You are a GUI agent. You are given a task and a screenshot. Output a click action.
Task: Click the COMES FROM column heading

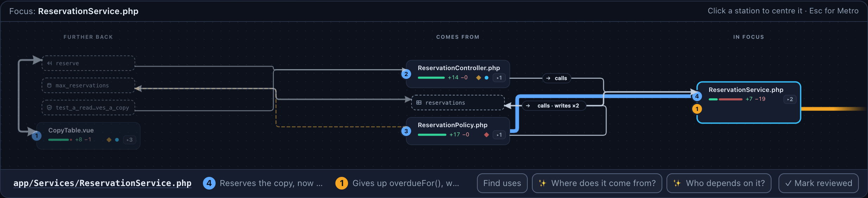458,37
